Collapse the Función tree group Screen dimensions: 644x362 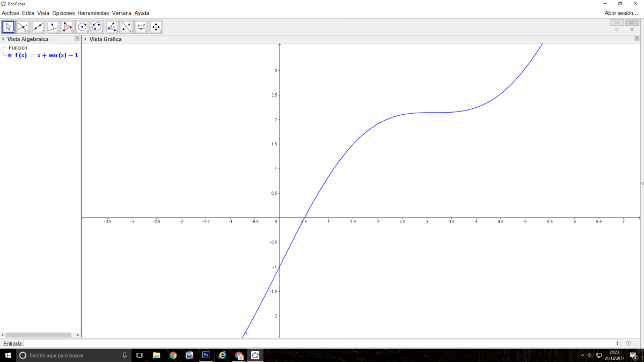(4, 48)
